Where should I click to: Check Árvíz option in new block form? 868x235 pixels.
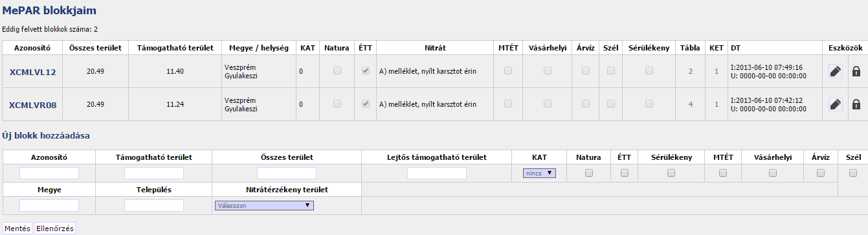(821, 173)
